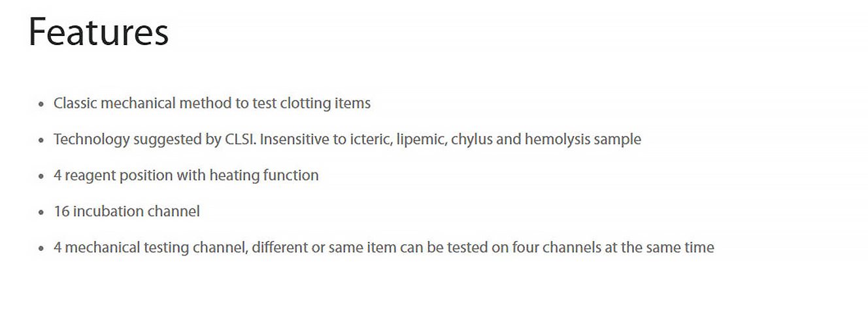The height and width of the screenshot is (330, 868).
Task: Click bullet dot before Classic mechanical method
Action: pos(42,104)
